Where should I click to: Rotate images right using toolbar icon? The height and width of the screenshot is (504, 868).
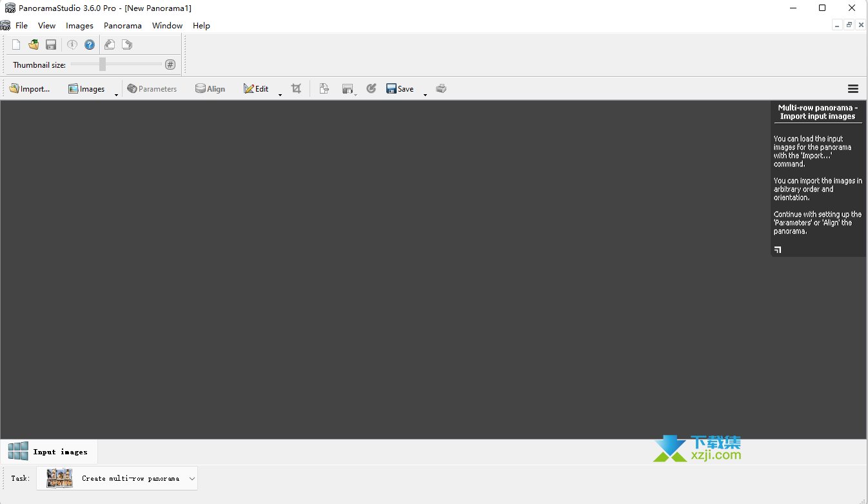127,45
